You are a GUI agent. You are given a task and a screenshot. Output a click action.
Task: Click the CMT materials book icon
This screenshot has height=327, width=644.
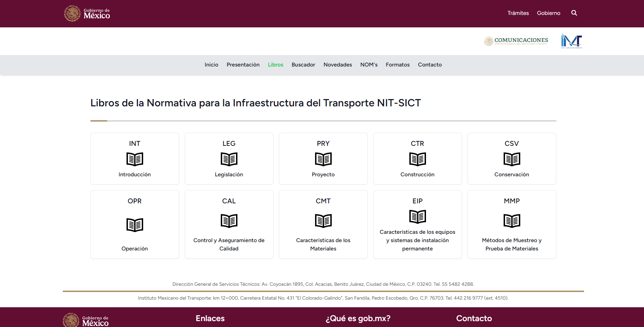[323, 221]
